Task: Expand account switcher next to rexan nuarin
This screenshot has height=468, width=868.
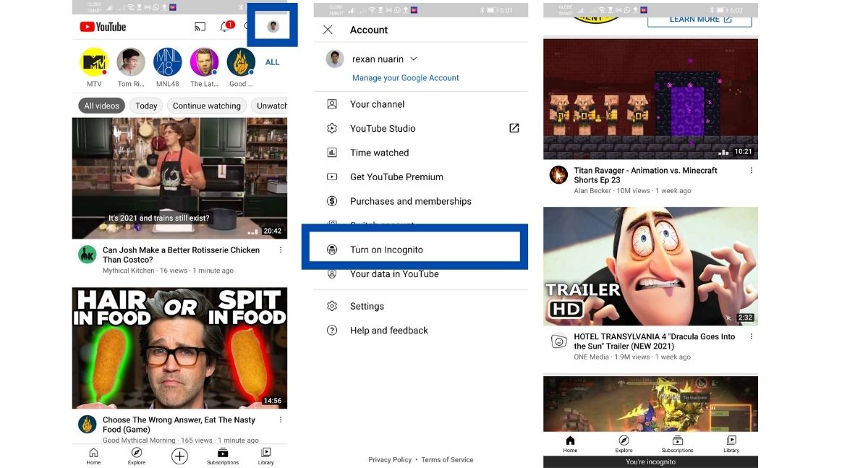Action: (414, 59)
